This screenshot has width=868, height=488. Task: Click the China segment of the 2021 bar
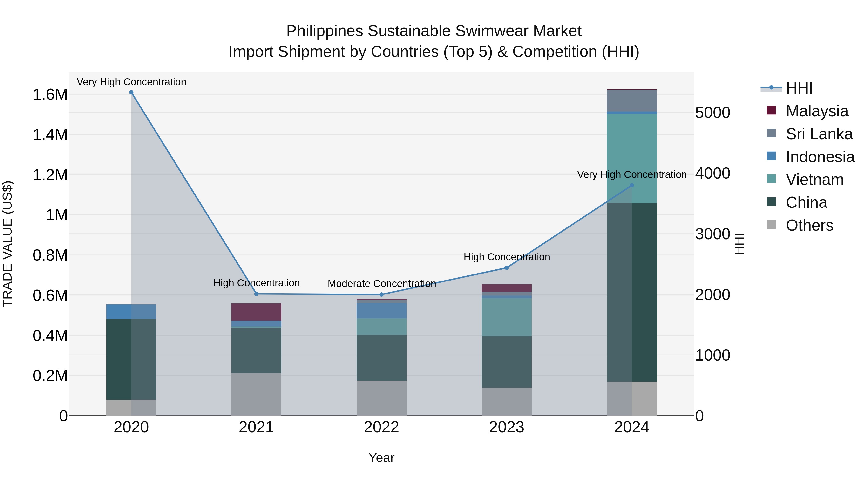[257, 351]
